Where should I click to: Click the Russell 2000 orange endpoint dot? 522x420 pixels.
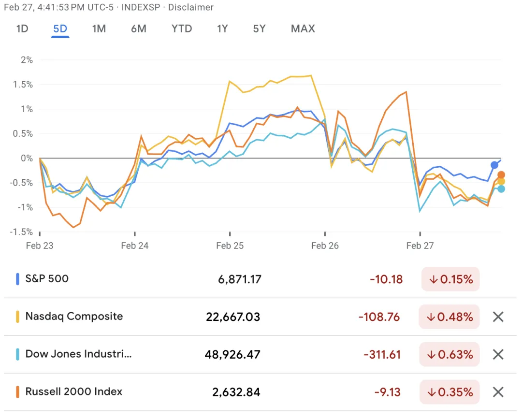[x=501, y=175]
